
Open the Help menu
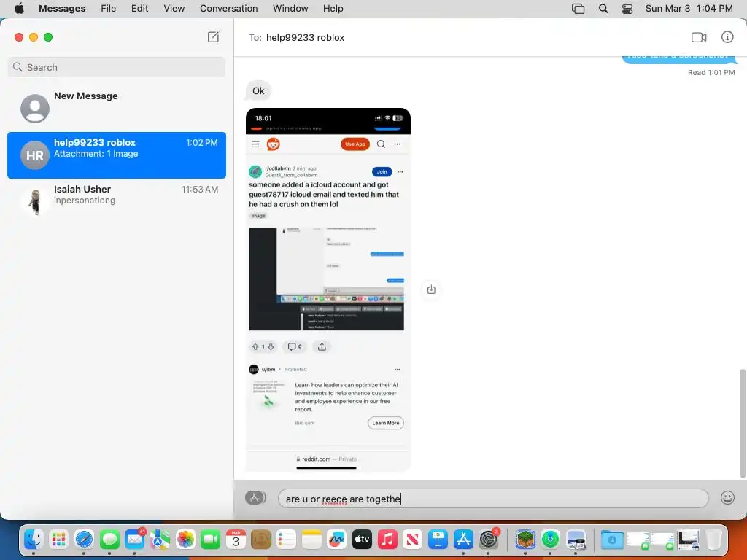pos(333,9)
